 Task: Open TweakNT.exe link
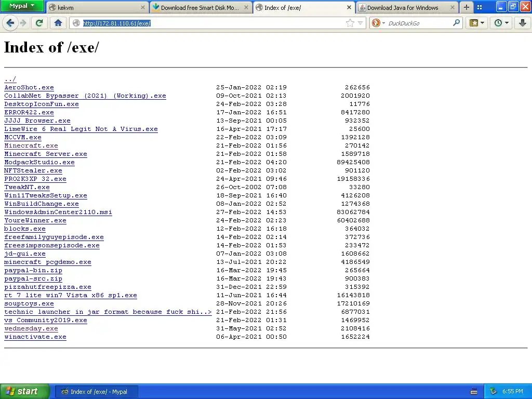[x=27, y=187]
